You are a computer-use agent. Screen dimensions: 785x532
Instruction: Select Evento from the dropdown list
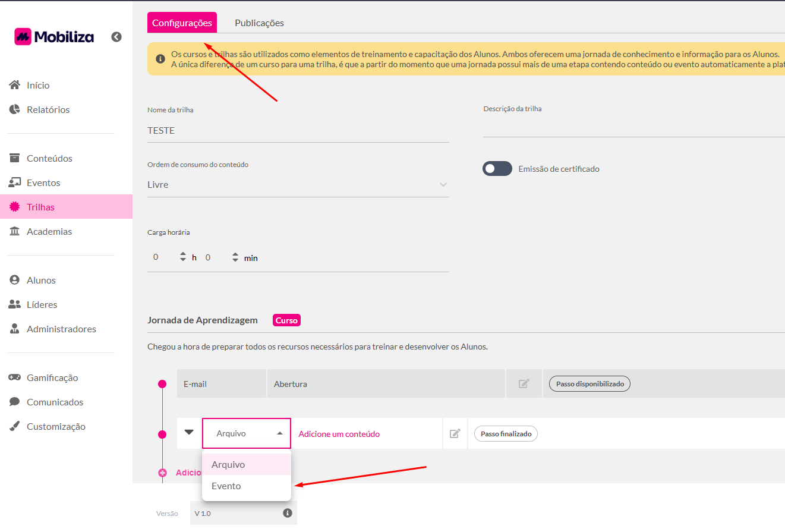[226, 486]
